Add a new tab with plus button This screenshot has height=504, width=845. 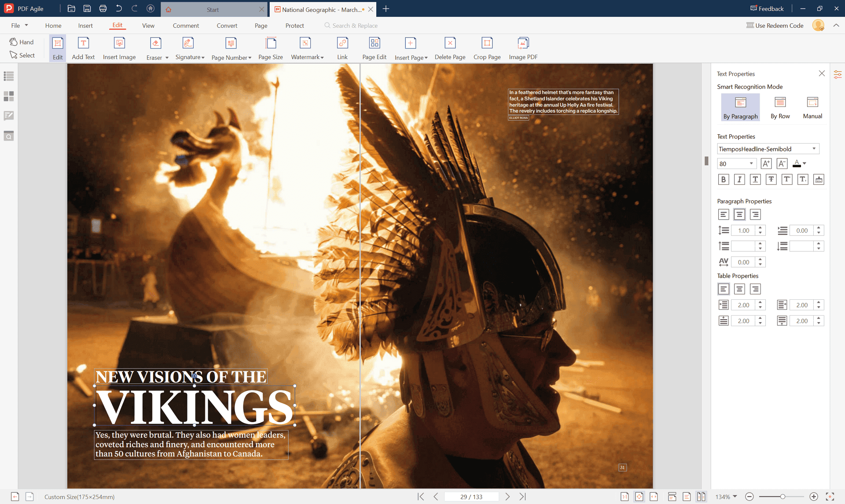(x=386, y=9)
